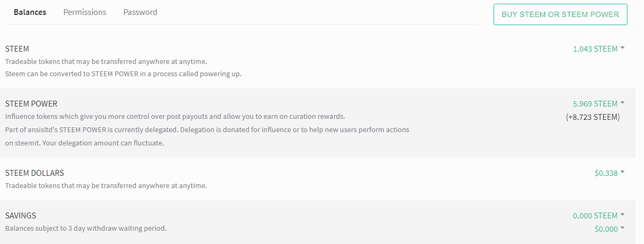644x244 pixels.
Task: Expand the 5.969 STEEM power menu
Action: pos(595,104)
